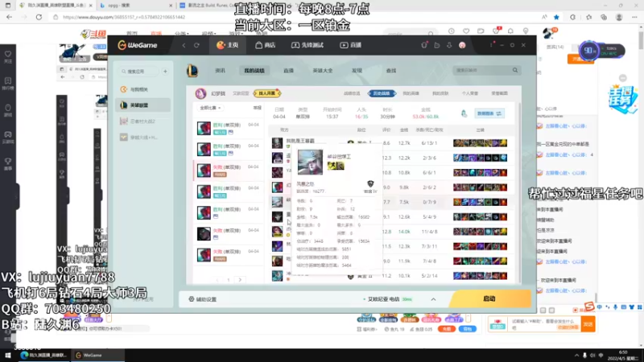Expand the 艾欧尼亚 电信 server selector arrow
Screen dimensions: 644x362
(433, 299)
